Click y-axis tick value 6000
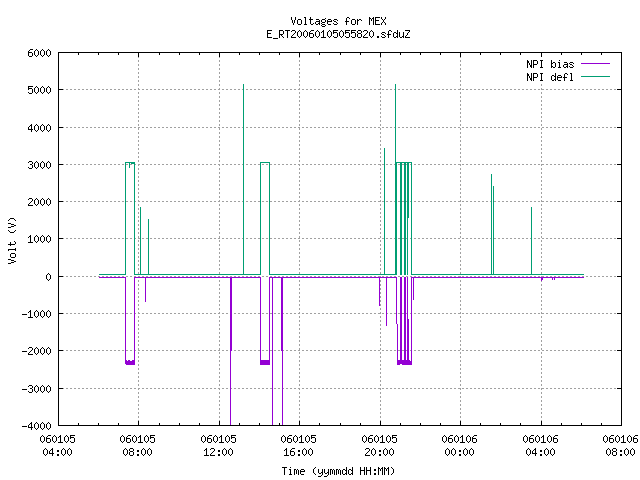This screenshot has width=640, height=480. (39, 53)
